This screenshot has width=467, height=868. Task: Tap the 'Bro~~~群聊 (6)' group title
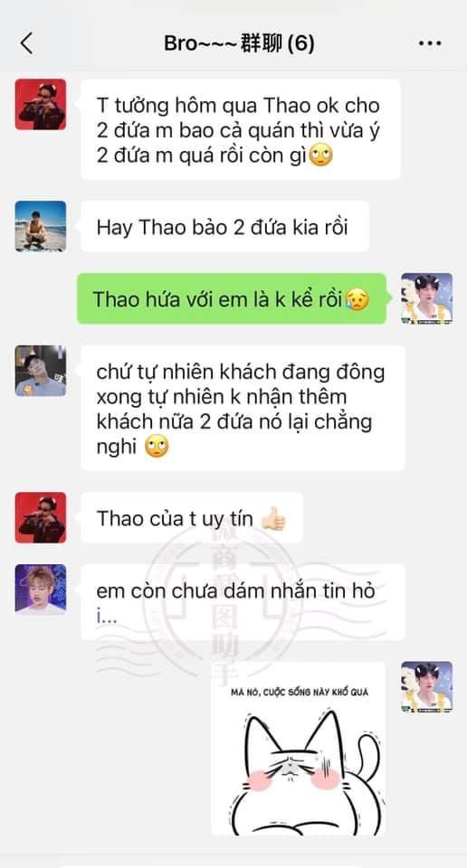[x=239, y=43]
